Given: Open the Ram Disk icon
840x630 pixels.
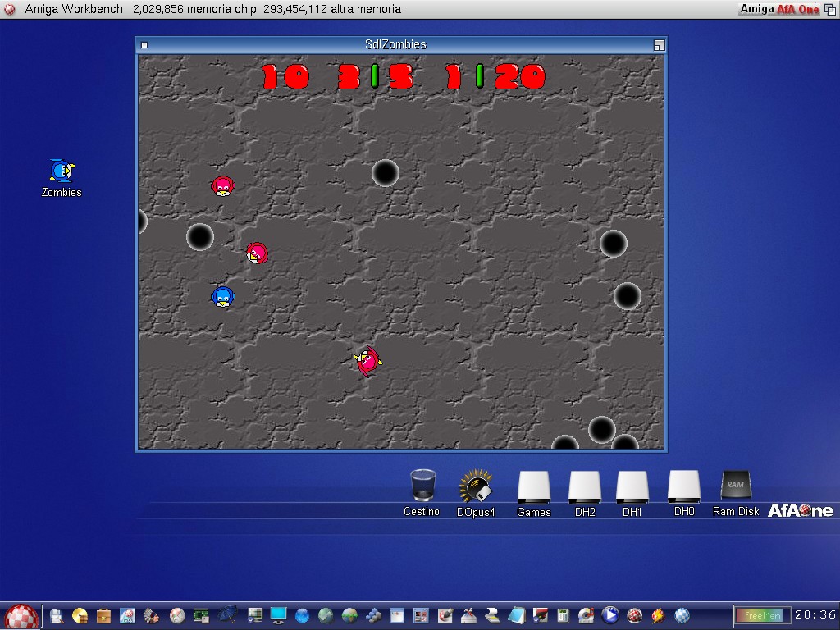Looking at the screenshot, I should click(735, 486).
